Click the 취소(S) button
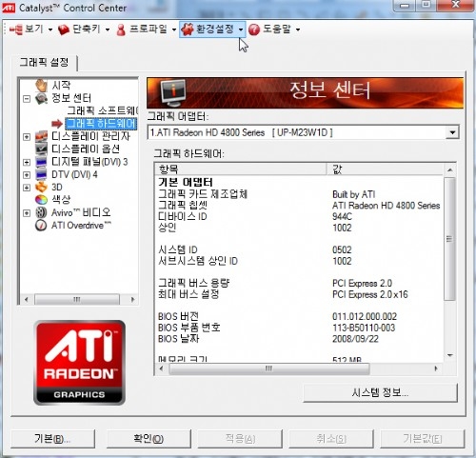The width and height of the screenshot is (476, 458). pos(331,439)
